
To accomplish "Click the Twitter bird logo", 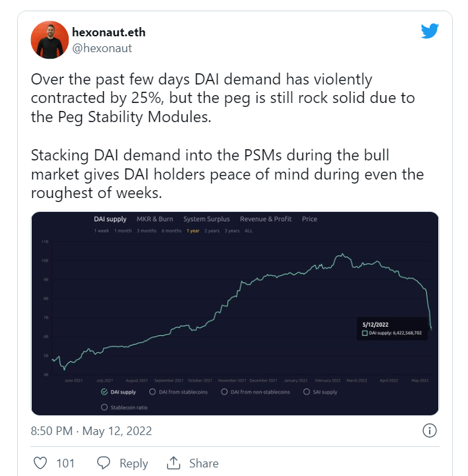I will (430, 30).
